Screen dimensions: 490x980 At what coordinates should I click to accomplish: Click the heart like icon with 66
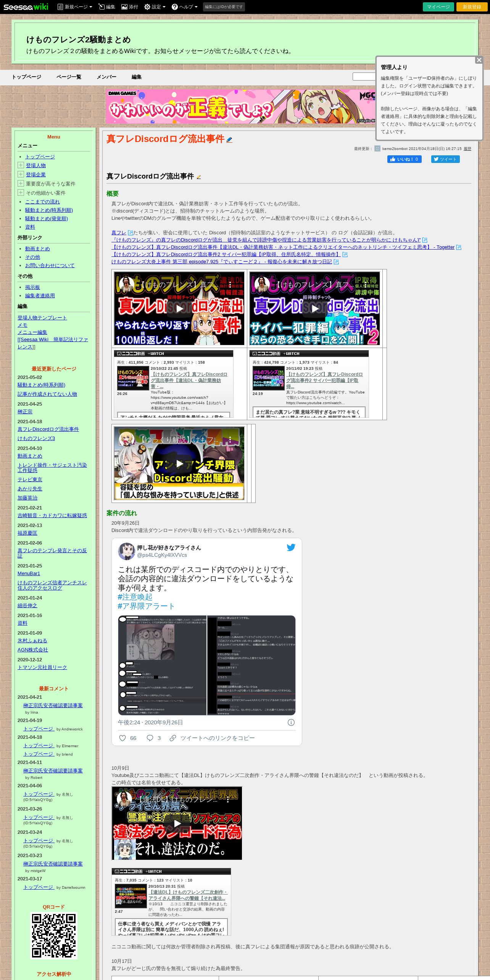[x=122, y=738]
